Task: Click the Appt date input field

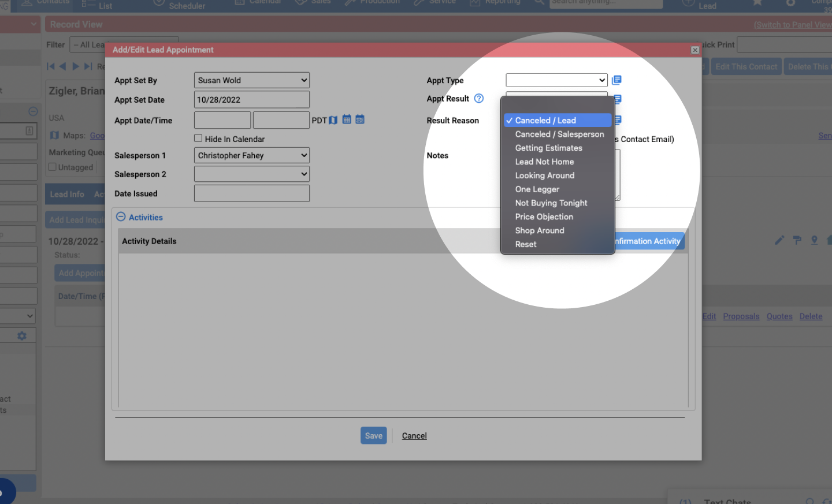Action: (222, 120)
